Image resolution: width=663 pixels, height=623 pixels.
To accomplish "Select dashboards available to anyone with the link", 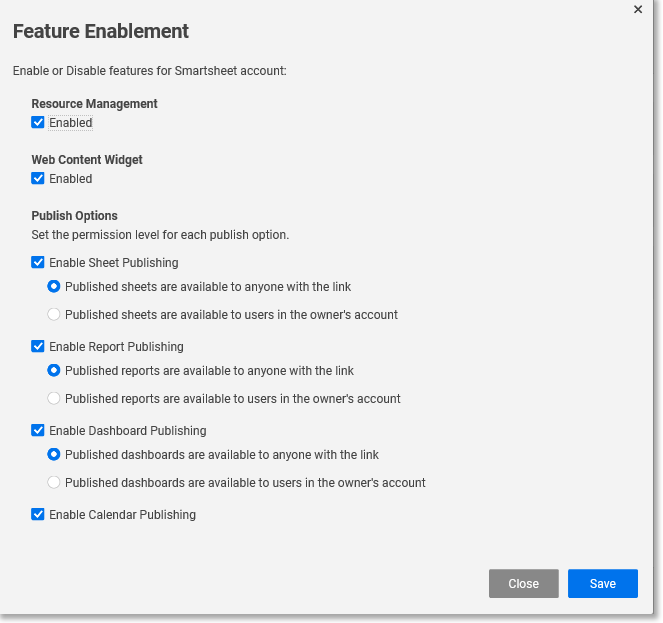I will tap(55, 455).
